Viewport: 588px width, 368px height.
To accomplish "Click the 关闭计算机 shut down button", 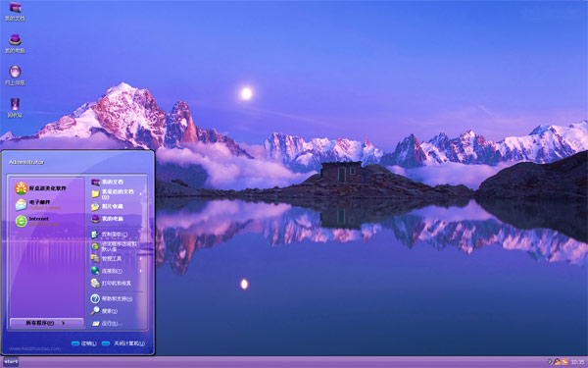I will 123,343.
